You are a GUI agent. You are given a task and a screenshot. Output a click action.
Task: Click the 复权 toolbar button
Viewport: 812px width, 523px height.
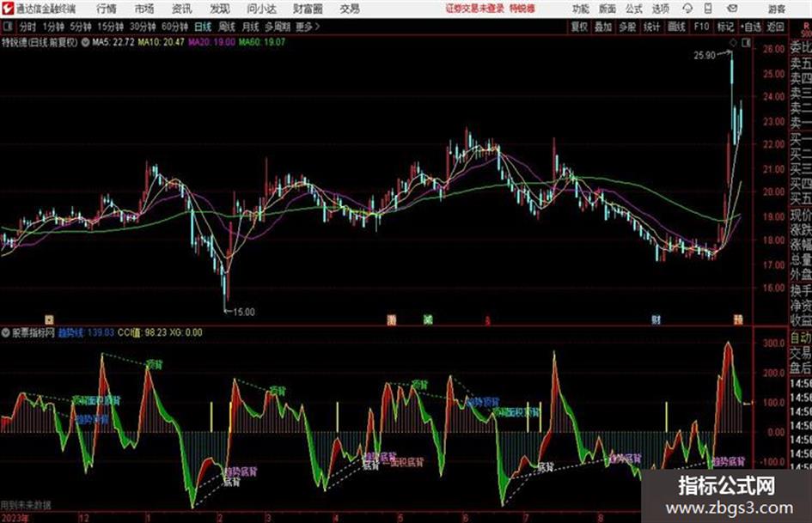click(579, 27)
